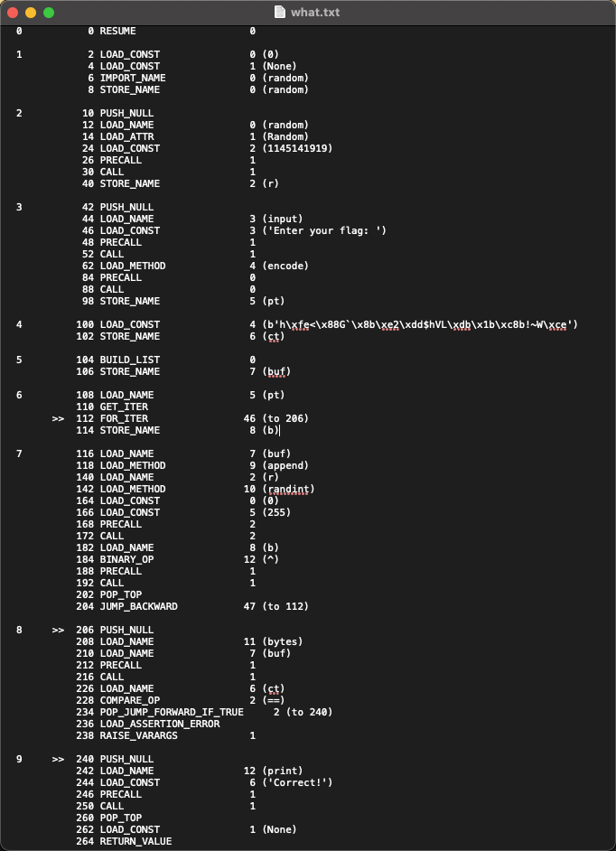Select the what.txt title text
Screen dimensions: 616x851
315,13
